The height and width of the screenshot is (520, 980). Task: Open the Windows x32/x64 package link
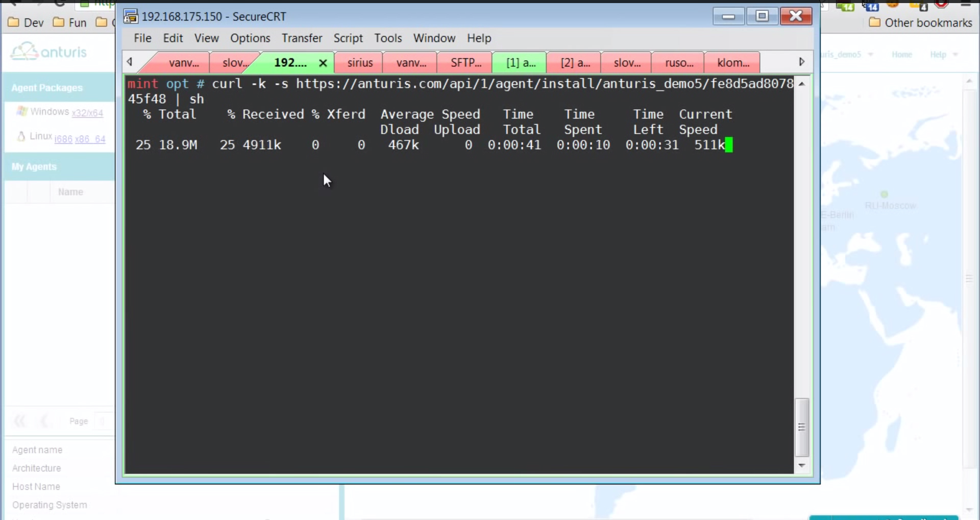point(87,113)
